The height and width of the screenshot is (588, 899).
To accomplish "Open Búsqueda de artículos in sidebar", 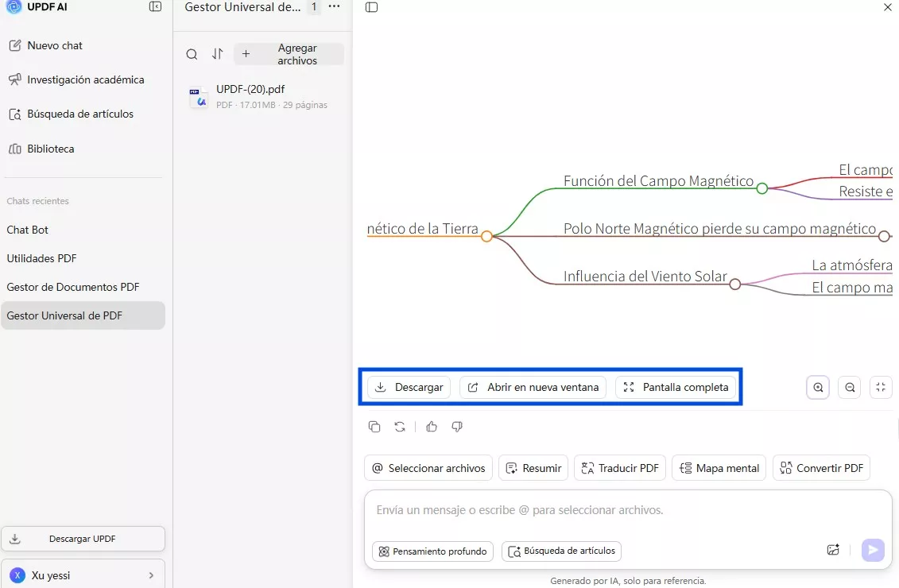I will tap(72, 114).
